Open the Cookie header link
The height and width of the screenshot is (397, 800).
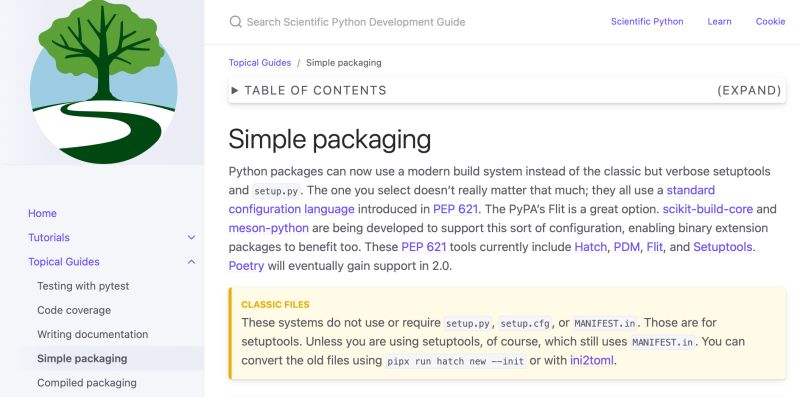coord(770,21)
